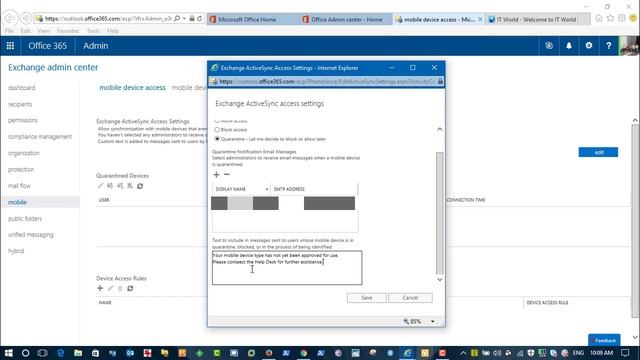
Task: Cancel the ActiveSync settings dialog
Action: click(410, 298)
